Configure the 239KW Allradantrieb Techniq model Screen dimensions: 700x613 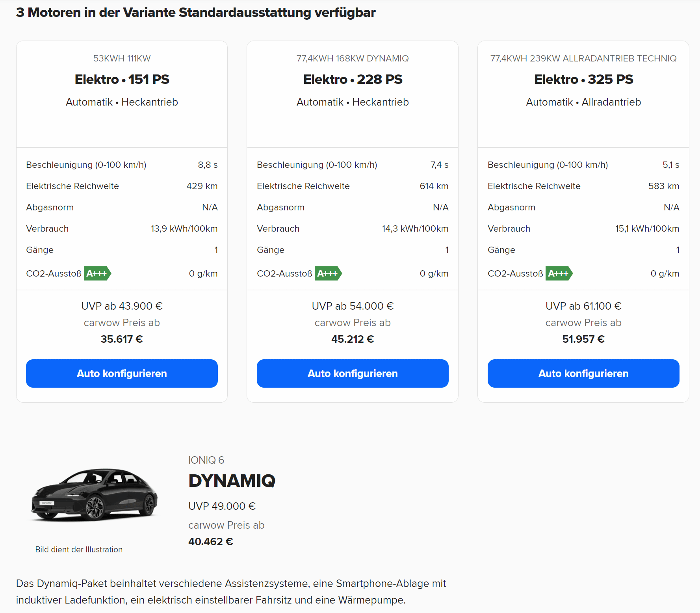pos(583,373)
